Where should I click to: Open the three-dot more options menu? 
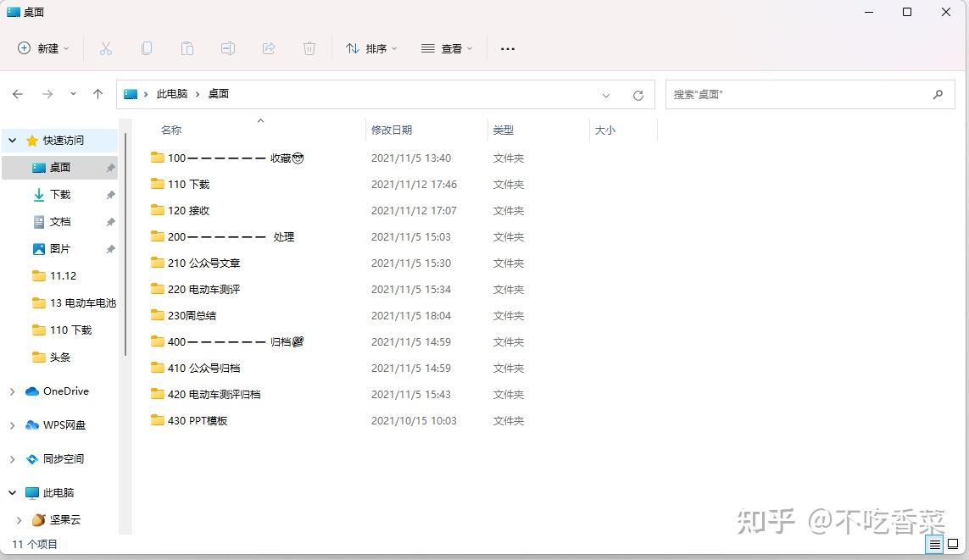[x=507, y=49]
